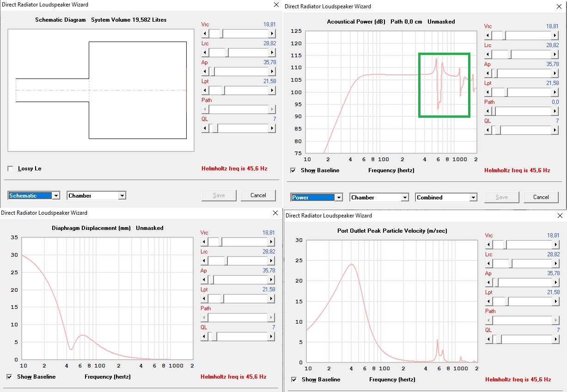Decrease QL with left arrow in Particle Velocity window
This screenshot has height=392, width=567.
pyautogui.click(x=489, y=339)
